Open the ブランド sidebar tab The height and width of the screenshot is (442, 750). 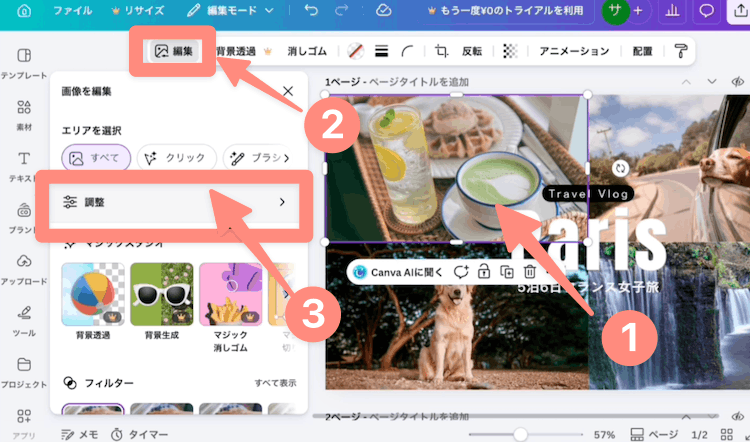pos(24,219)
